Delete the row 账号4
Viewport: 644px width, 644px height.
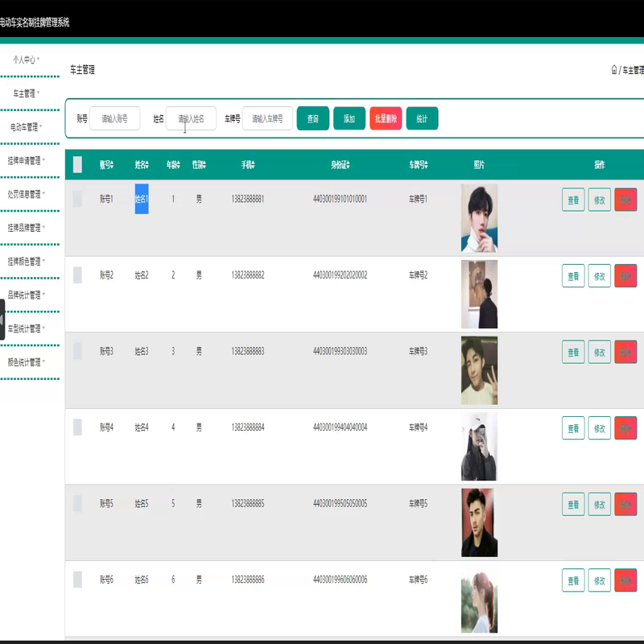coord(625,428)
